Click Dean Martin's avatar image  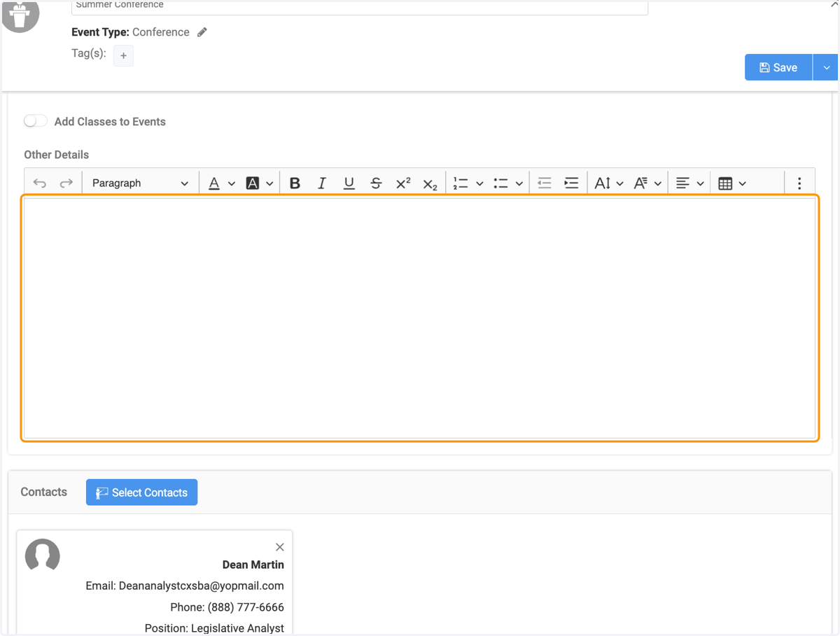43,556
